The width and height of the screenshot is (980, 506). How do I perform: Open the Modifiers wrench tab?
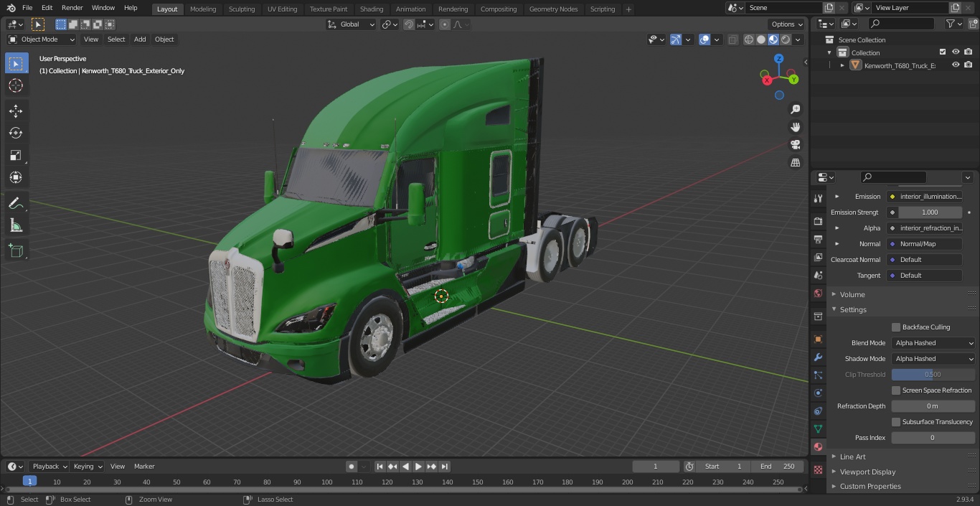coord(818,357)
